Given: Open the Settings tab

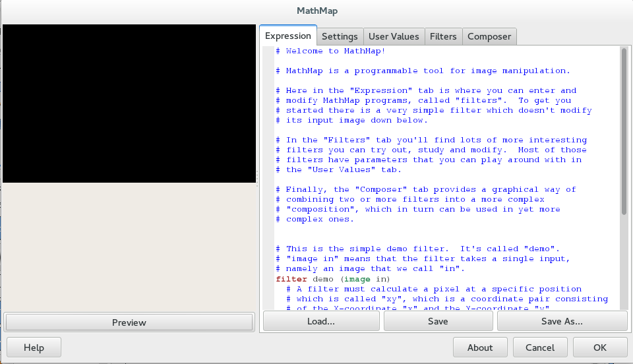Looking at the screenshot, I should tap(340, 37).
